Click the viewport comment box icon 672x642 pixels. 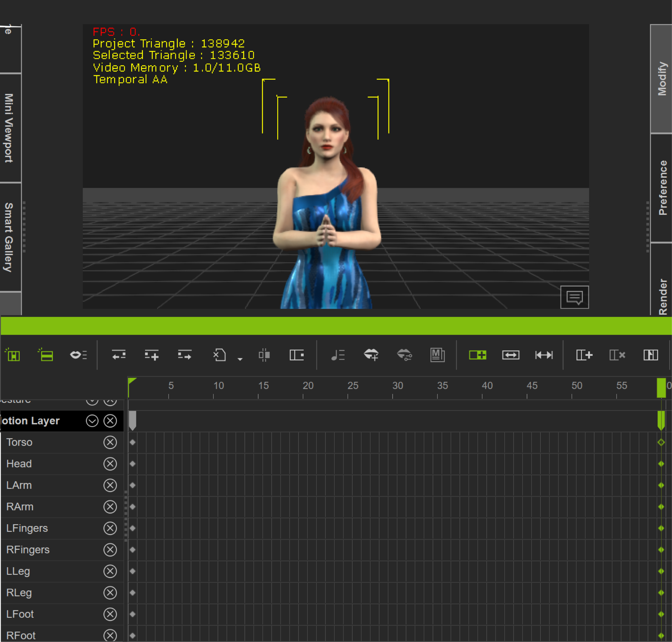click(x=574, y=297)
